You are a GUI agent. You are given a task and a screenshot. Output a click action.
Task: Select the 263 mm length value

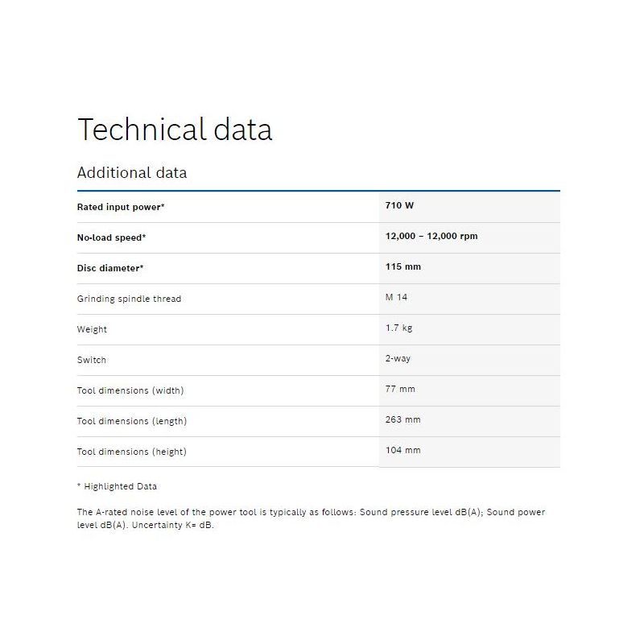click(x=403, y=419)
